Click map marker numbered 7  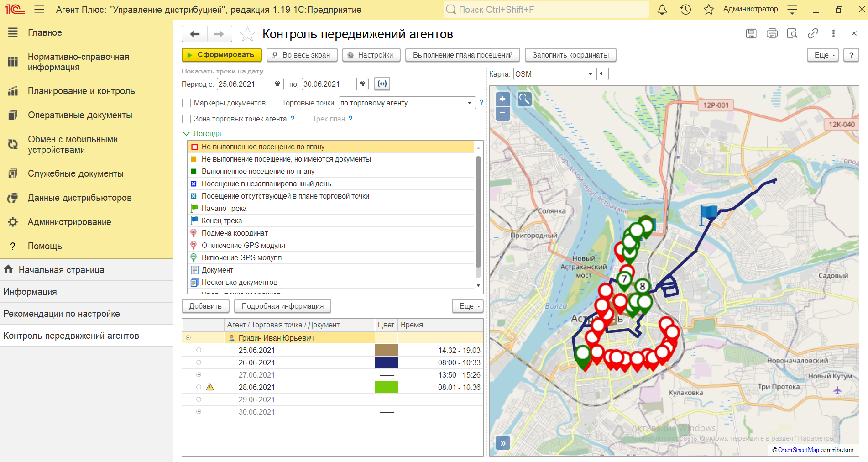click(624, 279)
